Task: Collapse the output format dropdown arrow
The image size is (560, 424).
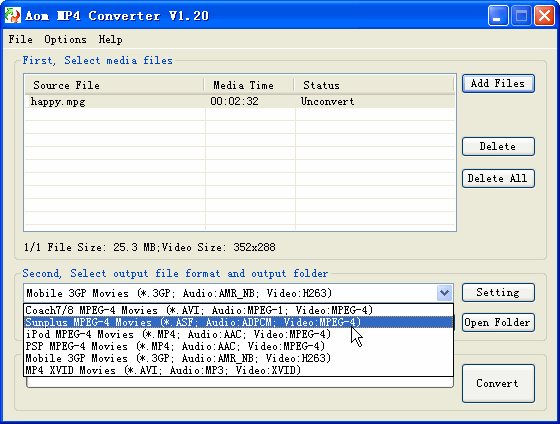Action: click(444, 293)
